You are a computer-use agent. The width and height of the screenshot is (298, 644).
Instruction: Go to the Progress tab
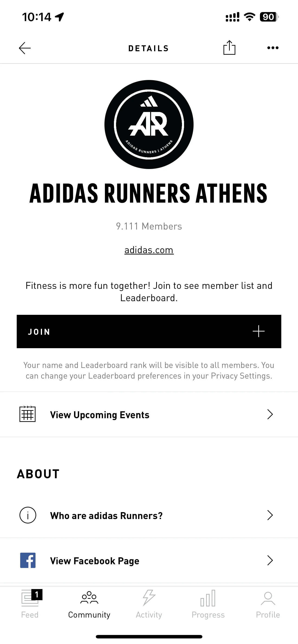[208, 604]
